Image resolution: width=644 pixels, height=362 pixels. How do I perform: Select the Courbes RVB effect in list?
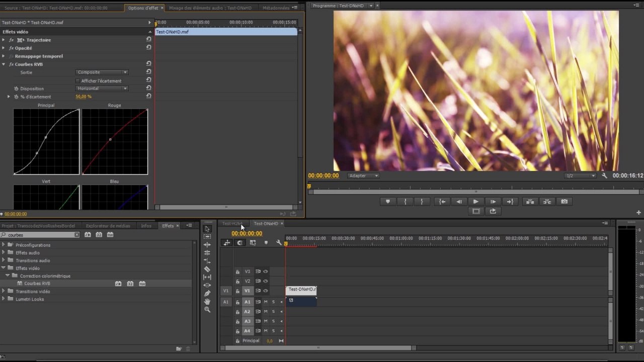pos(37,284)
